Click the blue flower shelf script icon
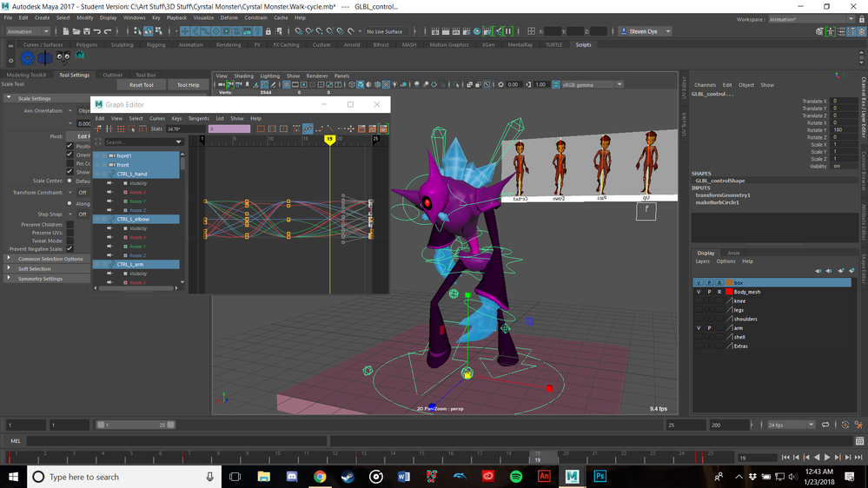The width and height of the screenshot is (868, 488). pyautogui.click(x=27, y=57)
